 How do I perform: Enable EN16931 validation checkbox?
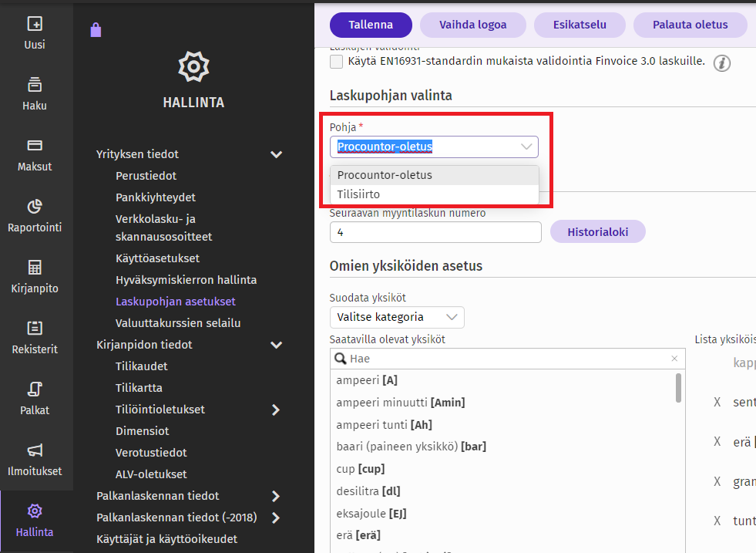coord(336,62)
